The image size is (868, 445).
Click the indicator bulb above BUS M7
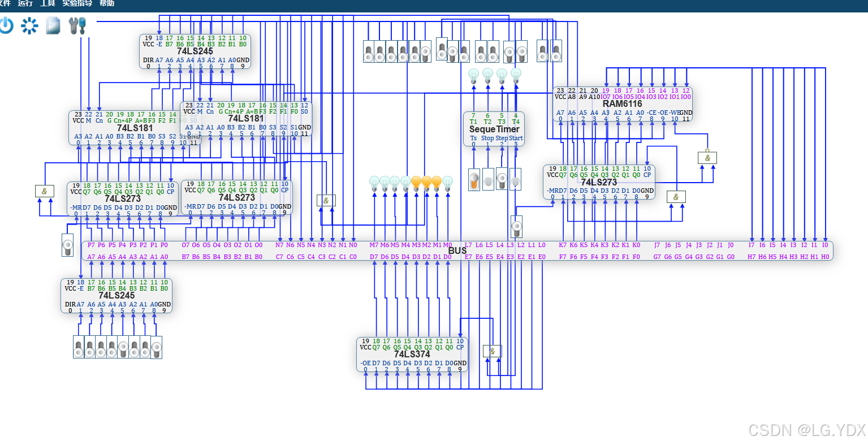tap(374, 183)
